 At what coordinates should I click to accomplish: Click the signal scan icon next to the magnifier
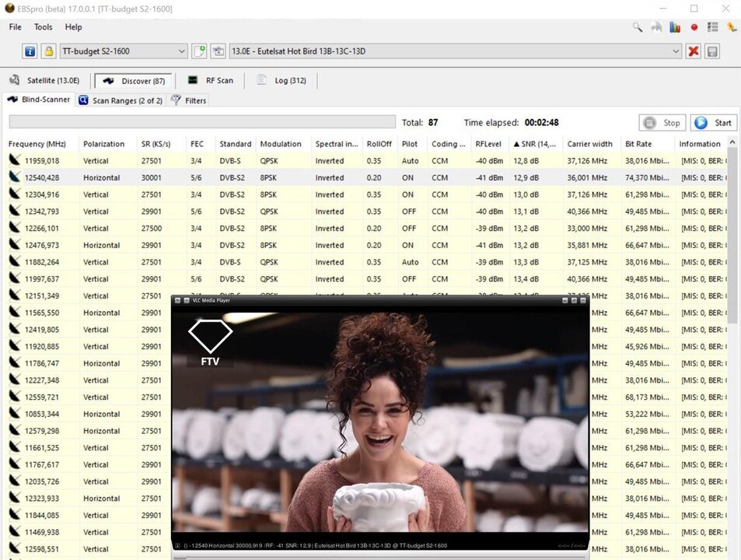point(656,27)
